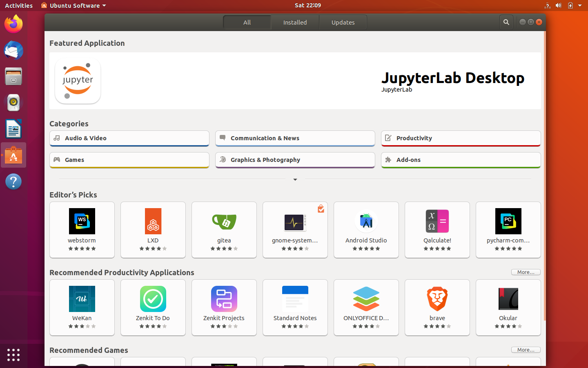Open the Qalculate! app icon
This screenshot has height=368, width=588.
(x=437, y=221)
